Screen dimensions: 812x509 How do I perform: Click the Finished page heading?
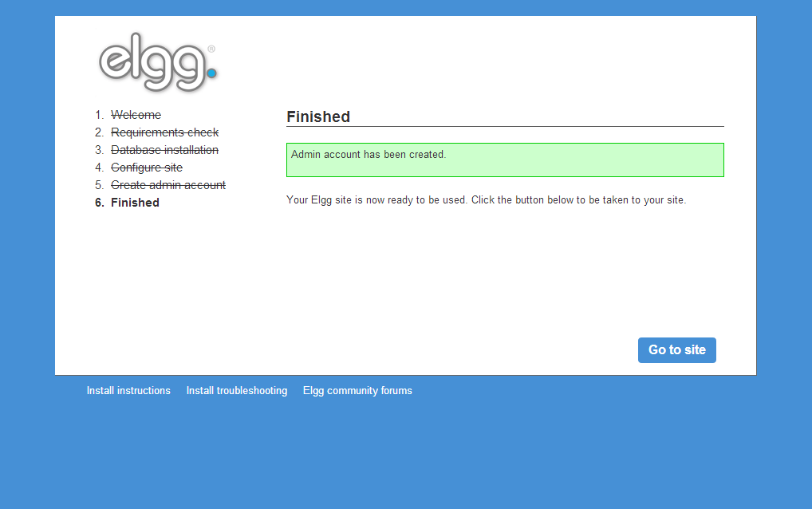coord(318,116)
